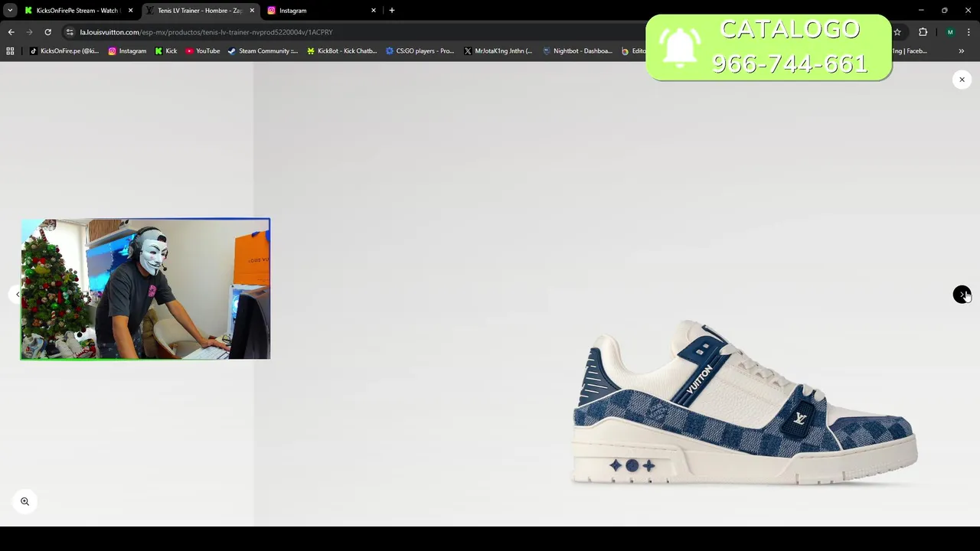
Task: Open the MrJotaK1ng X bookmark
Action: coord(498,51)
